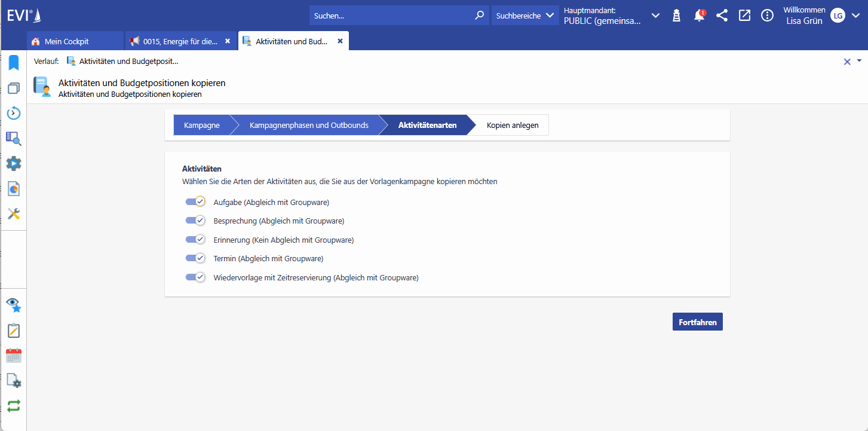
Task: Expand user menu next to LG avatar
Action: pos(857,16)
